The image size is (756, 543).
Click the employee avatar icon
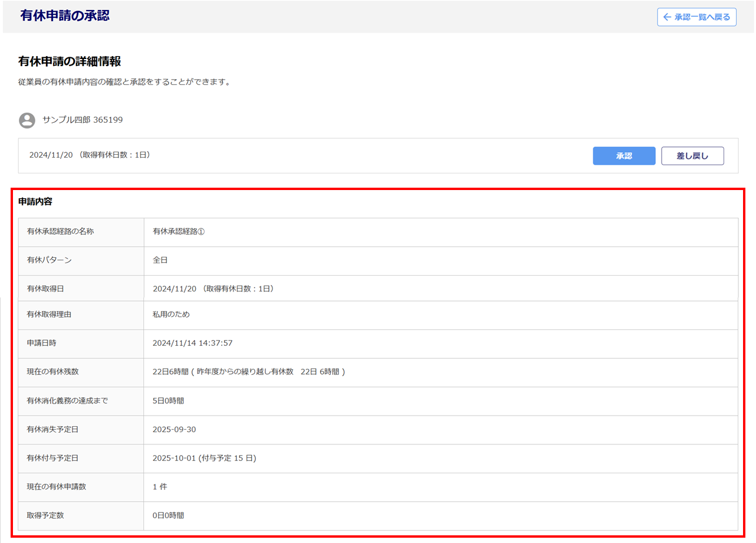(27, 120)
